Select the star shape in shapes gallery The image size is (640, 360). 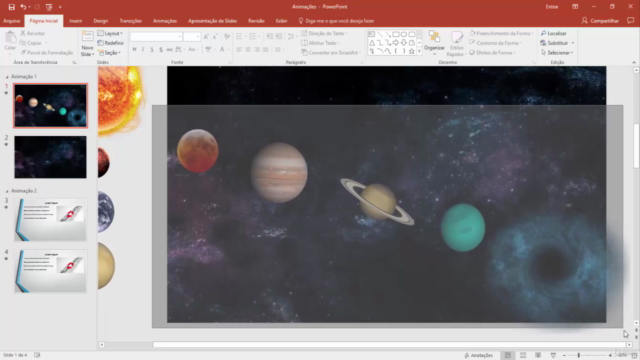tap(412, 51)
